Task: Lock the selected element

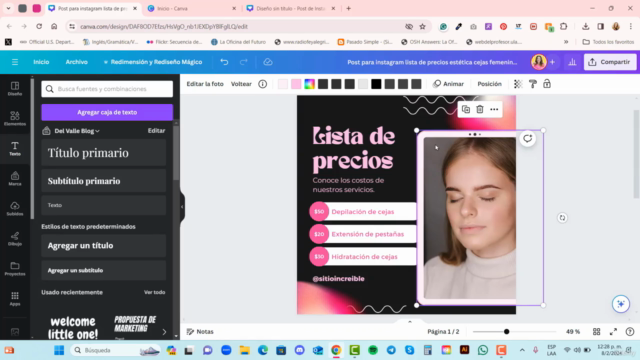Action: click(x=547, y=84)
